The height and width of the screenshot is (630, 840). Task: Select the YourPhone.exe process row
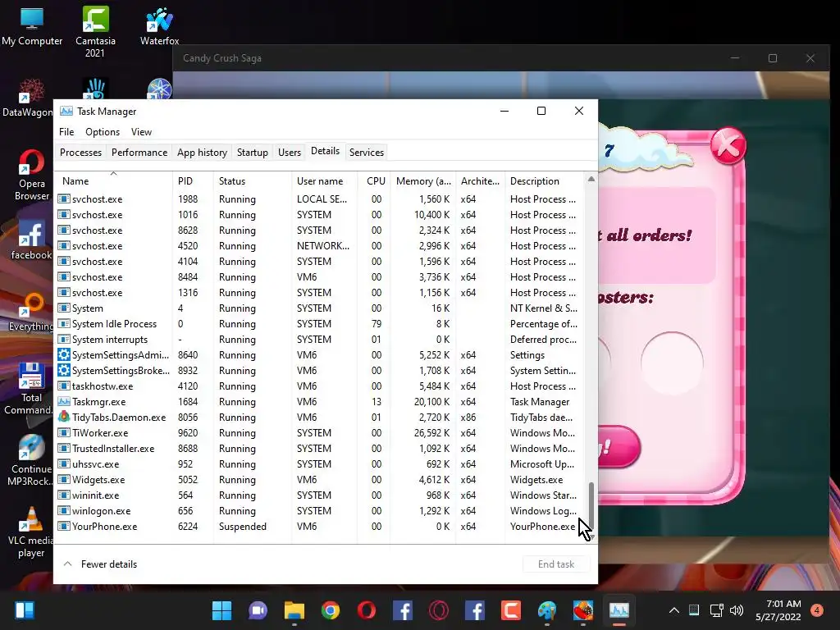coord(320,526)
